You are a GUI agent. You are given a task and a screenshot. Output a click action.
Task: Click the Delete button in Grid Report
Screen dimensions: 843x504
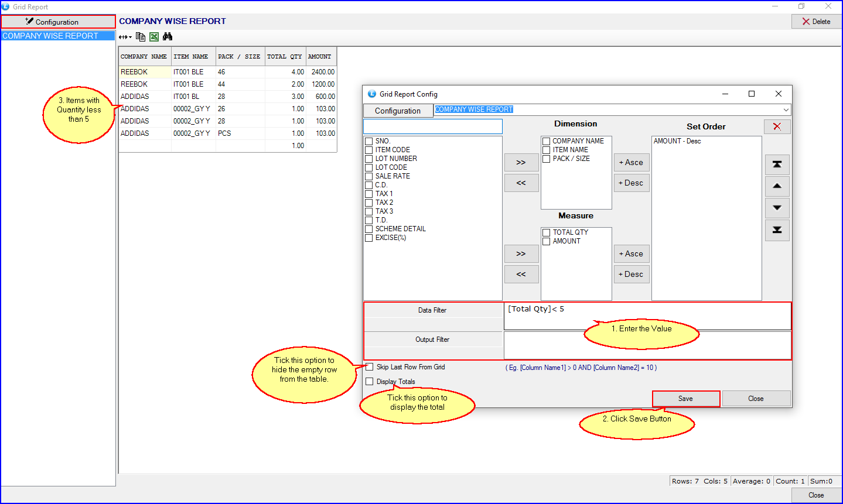click(x=817, y=22)
